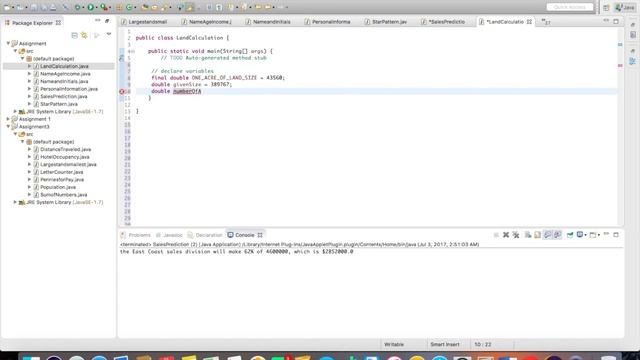Open the Open Console dropdown arrow
The image size is (640, 360).
tap(599, 235)
